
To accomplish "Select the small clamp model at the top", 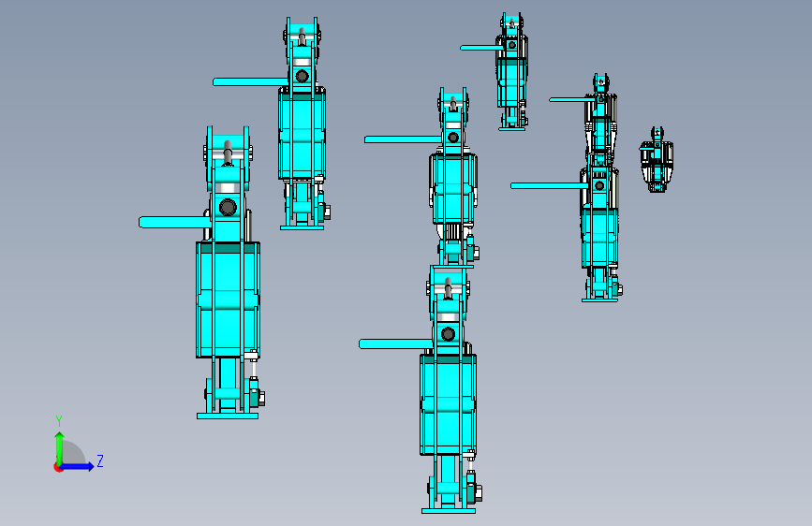I will coord(511,72).
